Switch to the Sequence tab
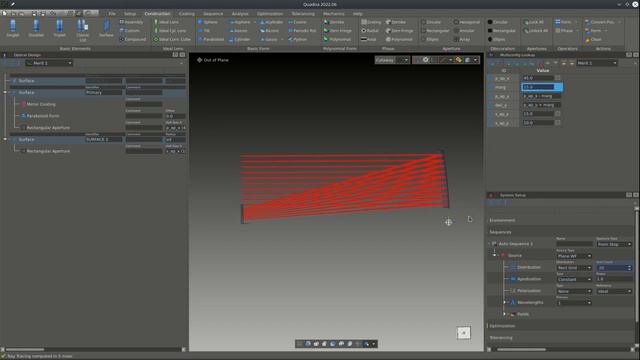Viewport: 640px width, 360px height. click(x=213, y=13)
